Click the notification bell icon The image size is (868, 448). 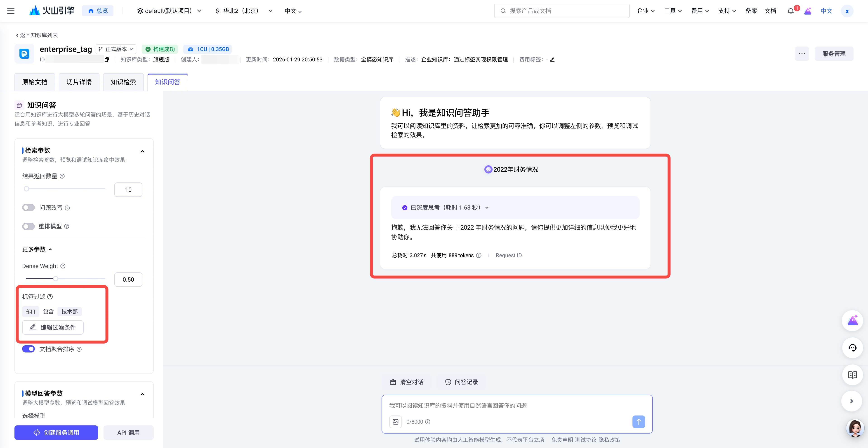coord(790,11)
